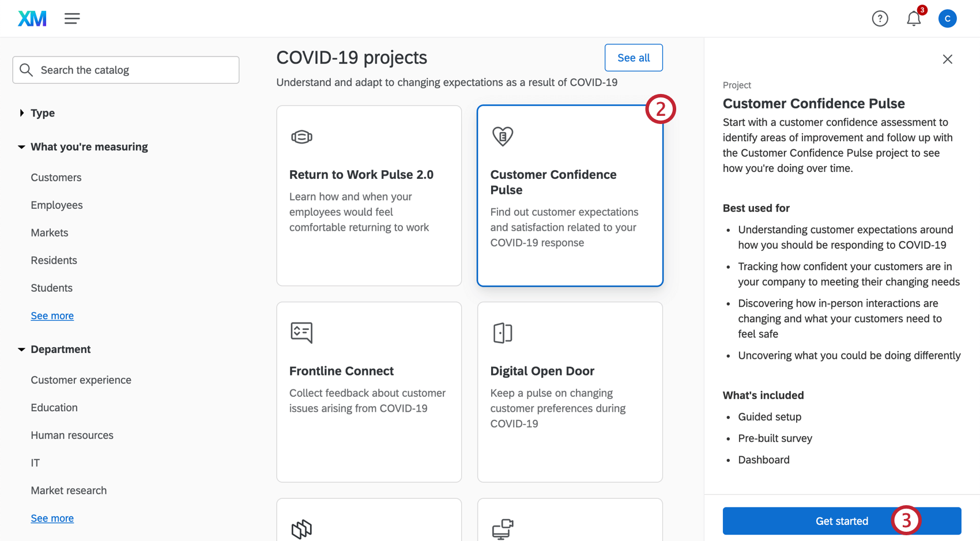The width and height of the screenshot is (980, 541).
Task: Click the Digital Open Door project icon
Action: (x=503, y=333)
